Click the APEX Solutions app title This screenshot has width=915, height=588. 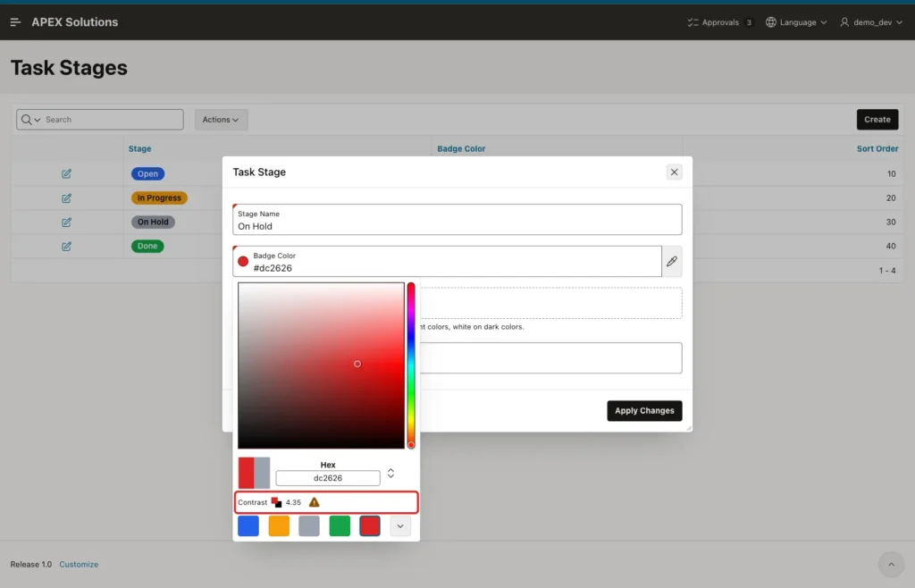click(x=75, y=22)
